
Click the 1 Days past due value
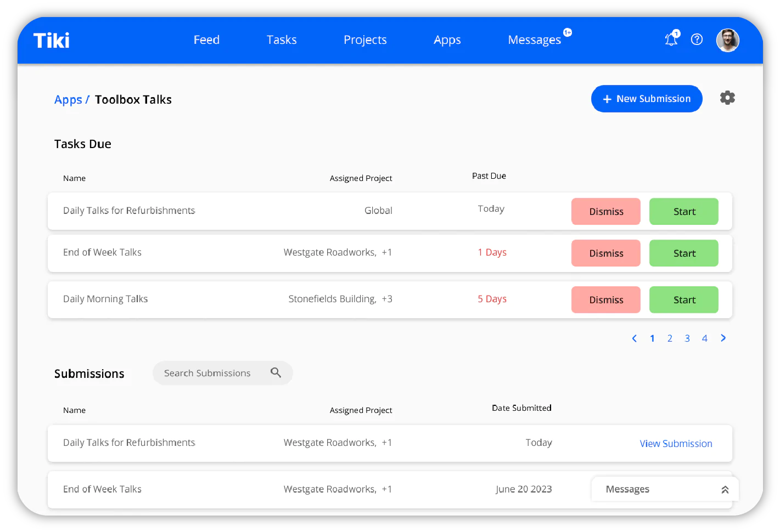[492, 252]
